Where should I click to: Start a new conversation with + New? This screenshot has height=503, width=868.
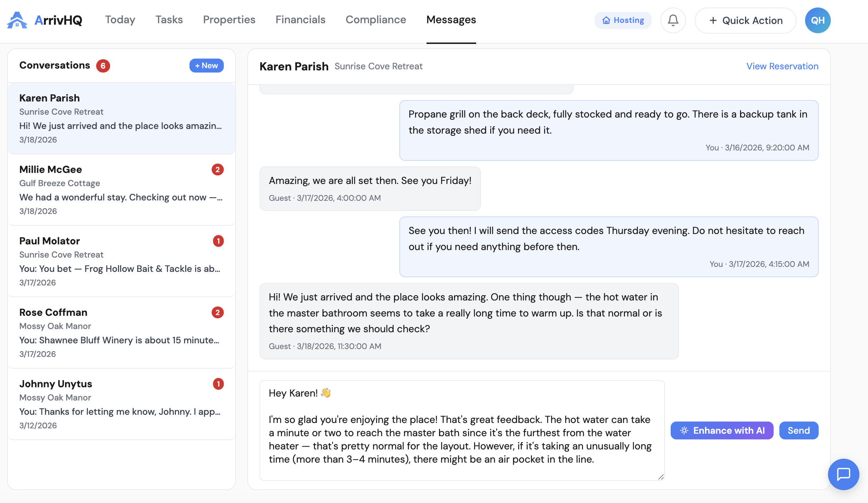tap(206, 66)
